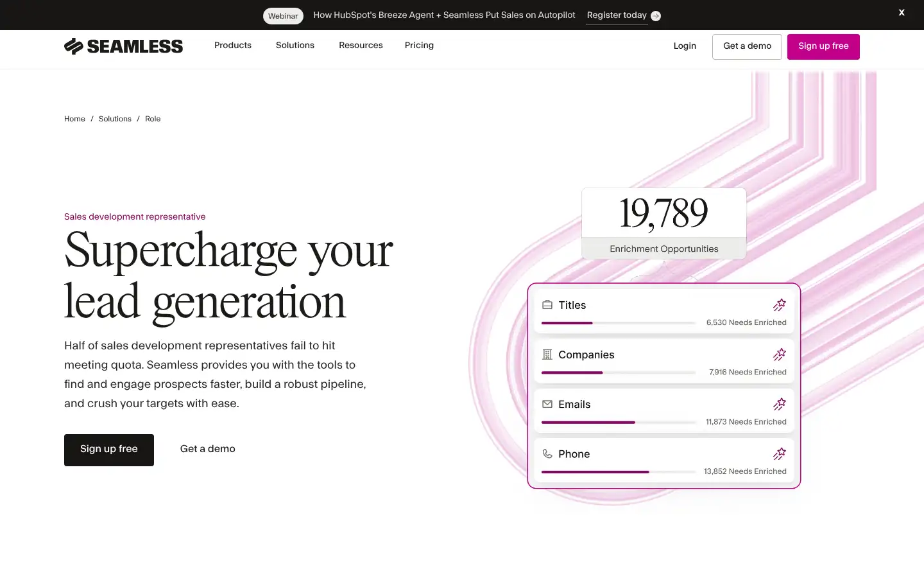Click the building icon next to Companies

coord(547,355)
